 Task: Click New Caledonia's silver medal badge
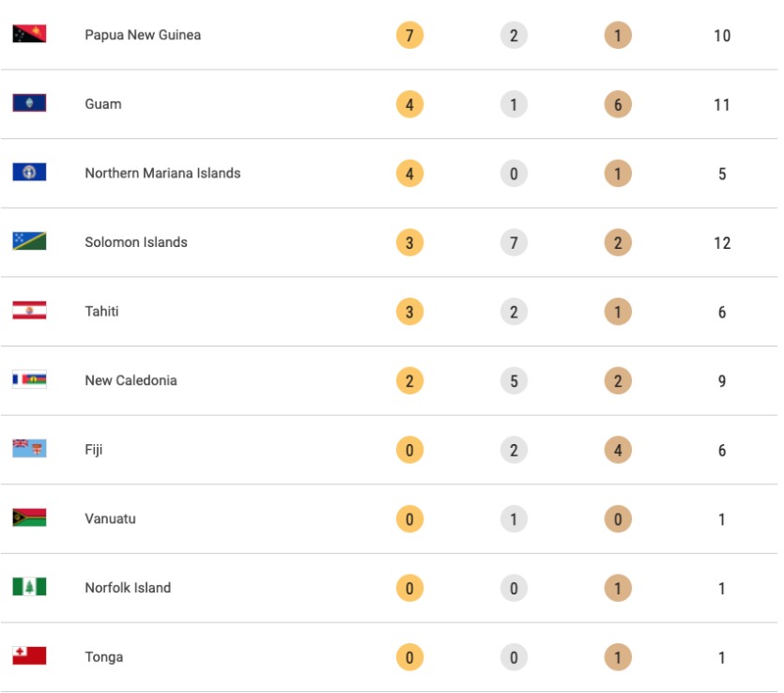pyautogui.click(x=514, y=381)
